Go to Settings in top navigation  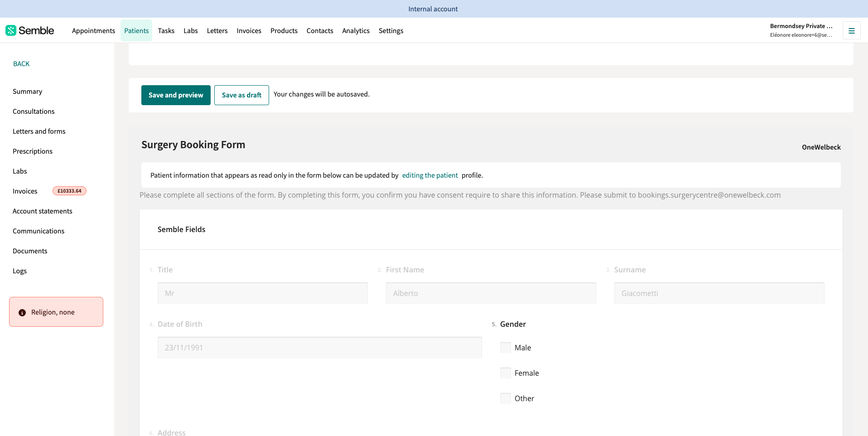[x=391, y=31]
